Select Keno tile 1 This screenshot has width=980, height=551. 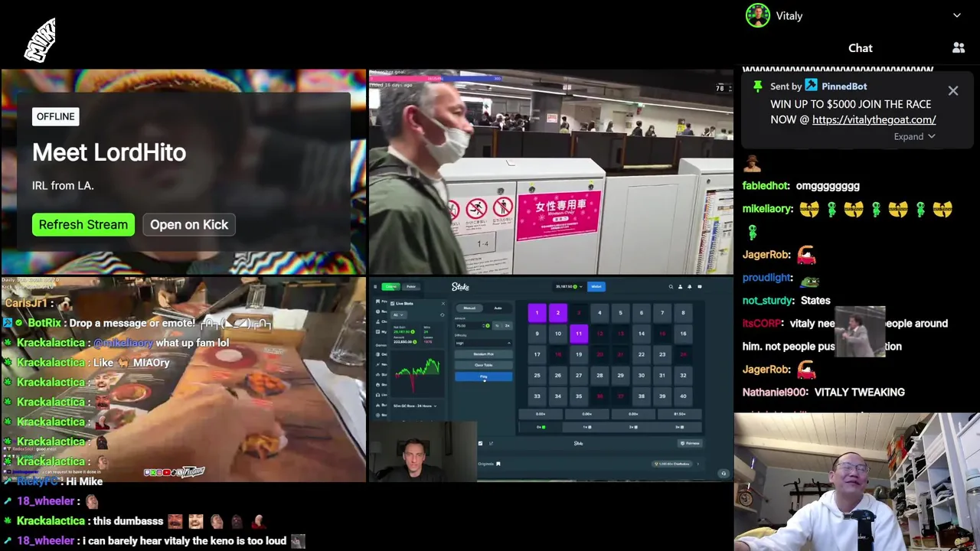pyautogui.click(x=537, y=313)
